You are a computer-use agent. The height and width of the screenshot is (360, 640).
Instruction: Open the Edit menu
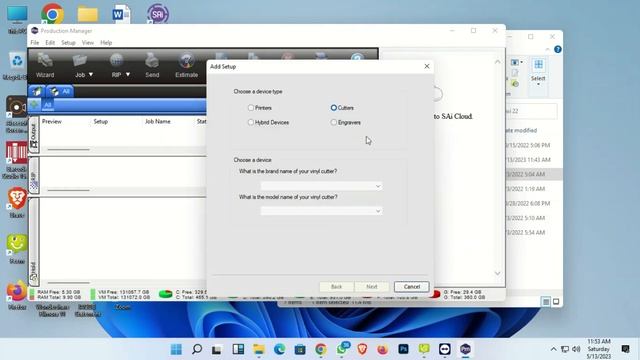50,42
